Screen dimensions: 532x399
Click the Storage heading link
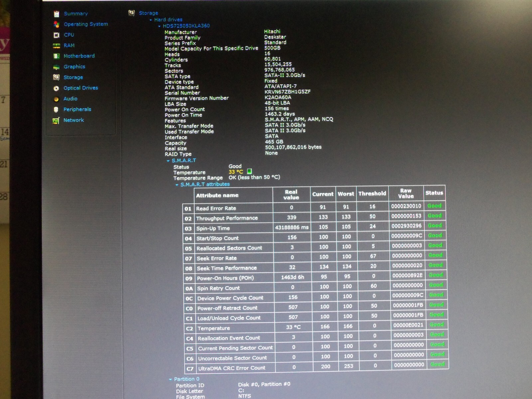coord(148,13)
